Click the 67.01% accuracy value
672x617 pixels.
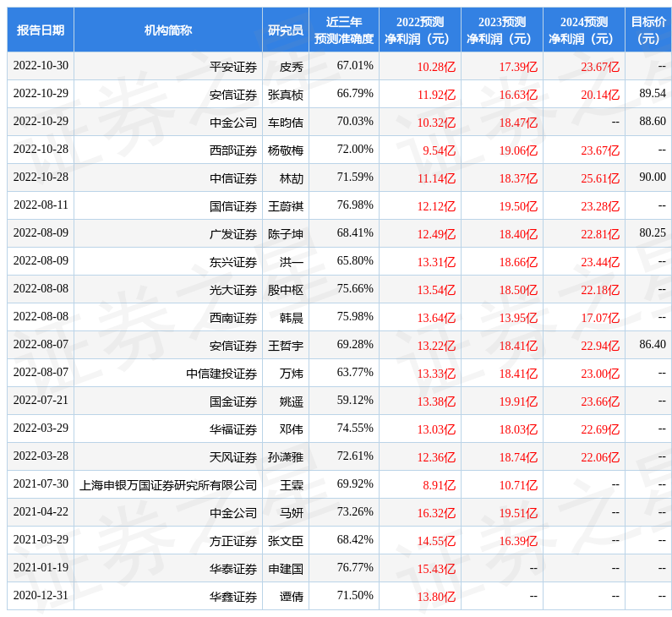point(355,66)
